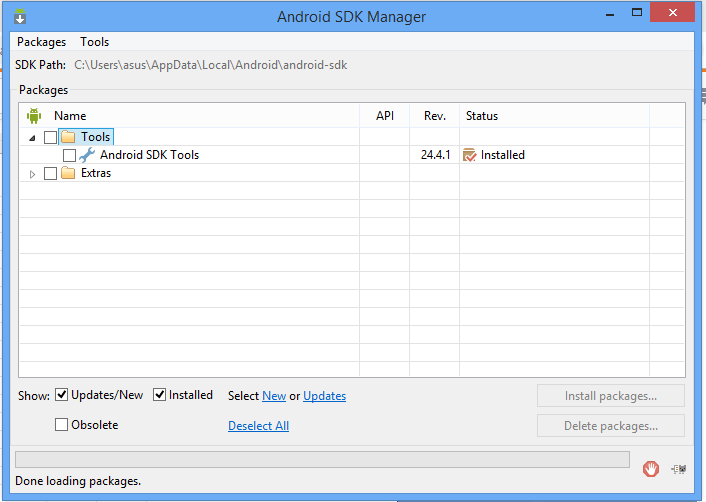Click the green Android robot header icon

(34, 116)
